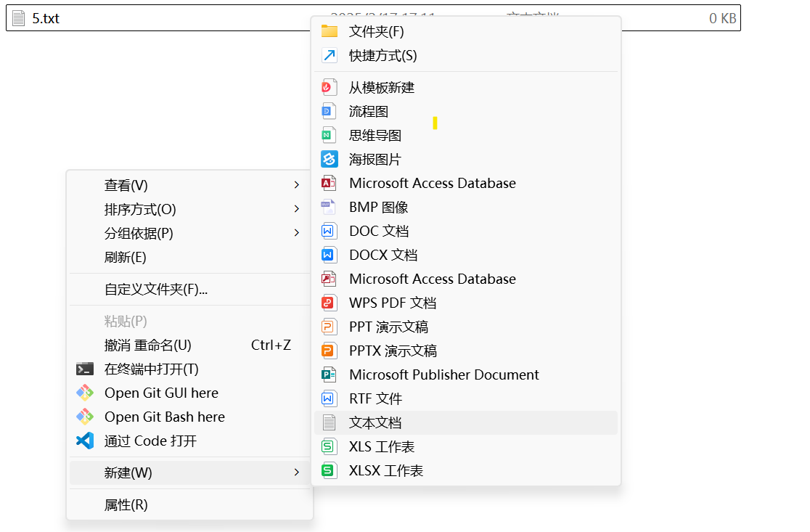
Task: Select 刷新(E) from context menu
Action: coord(126,258)
